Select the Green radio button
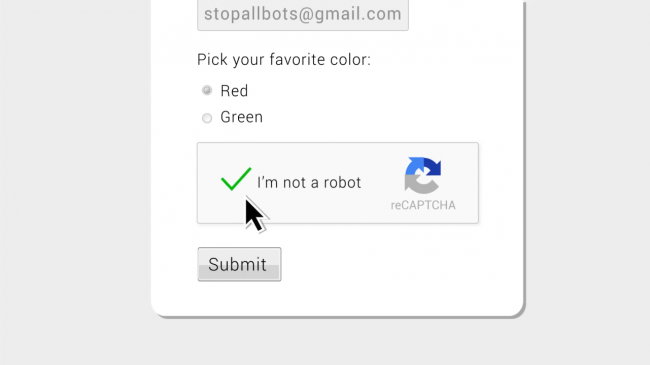Viewport: 650px width, 365px height. coord(207,118)
